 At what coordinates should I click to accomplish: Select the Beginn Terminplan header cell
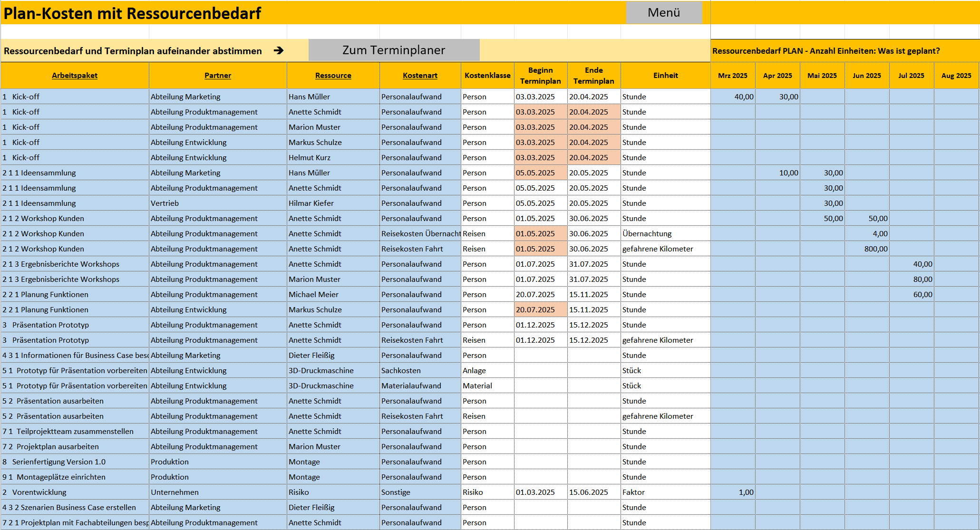tap(541, 75)
